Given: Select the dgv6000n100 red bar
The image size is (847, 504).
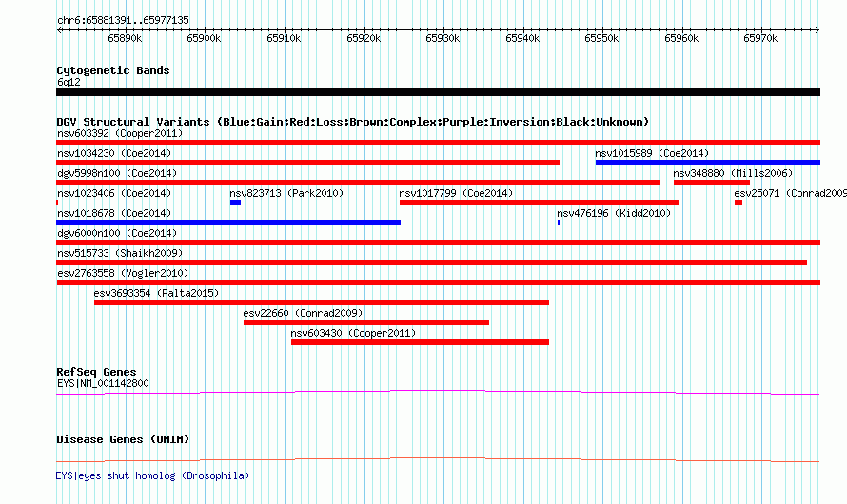Looking at the screenshot, I should [438, 242].
